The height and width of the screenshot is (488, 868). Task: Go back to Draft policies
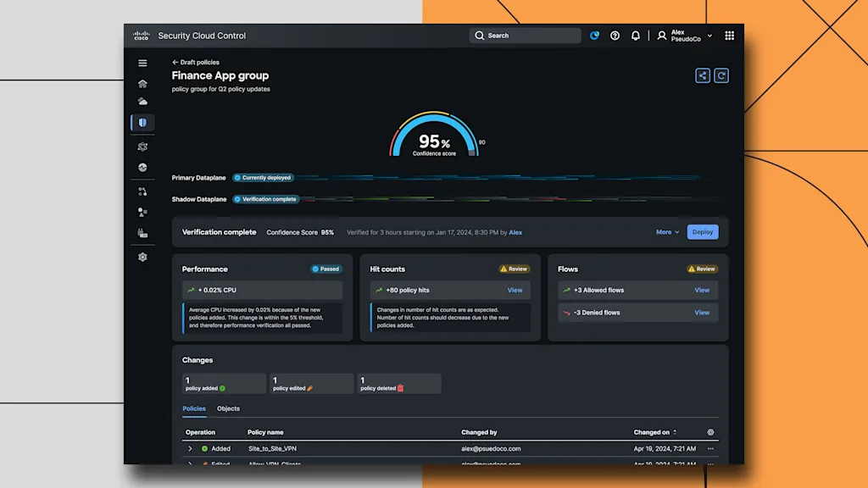point(196,62)
